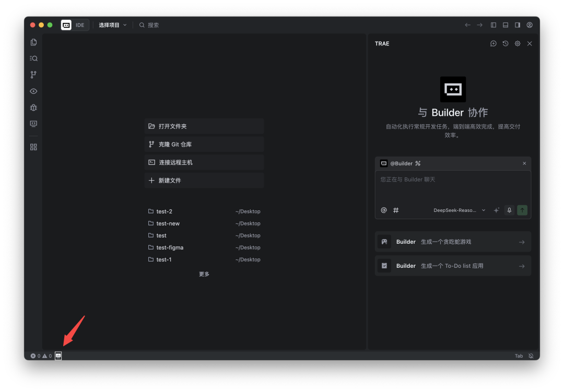Click 新建文件 new file button
564x392 pixels.
pos(204,180)
